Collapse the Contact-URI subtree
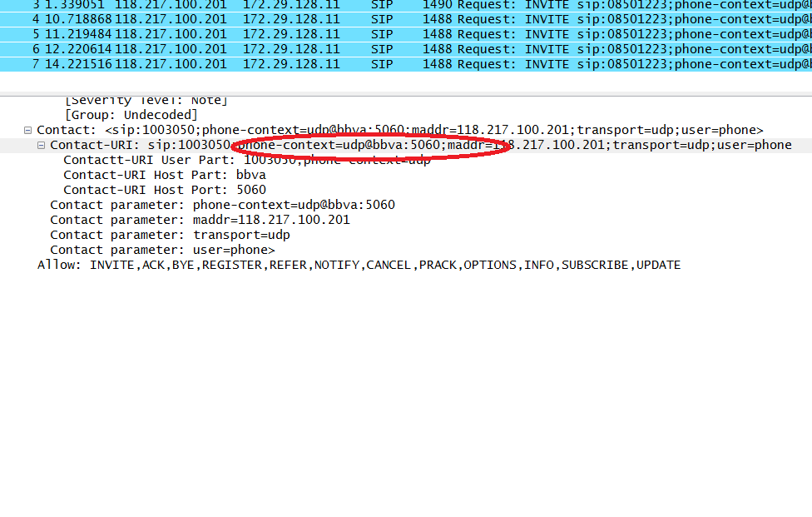The height and width of the screenshot is (517, 812). point(42,145)
